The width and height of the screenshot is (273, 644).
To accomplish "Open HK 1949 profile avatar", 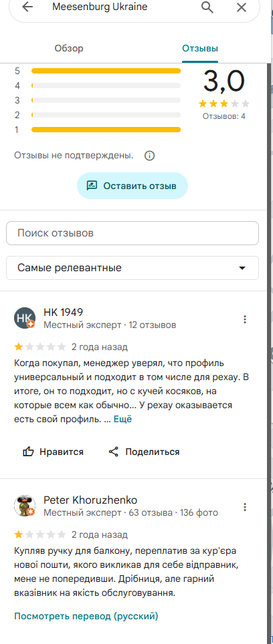I will coord(25,318).
